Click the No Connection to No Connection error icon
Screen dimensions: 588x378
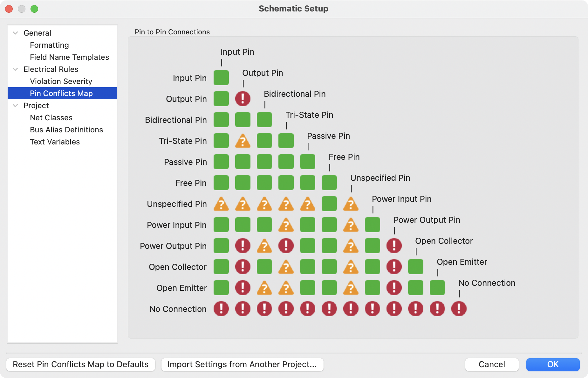459,309
